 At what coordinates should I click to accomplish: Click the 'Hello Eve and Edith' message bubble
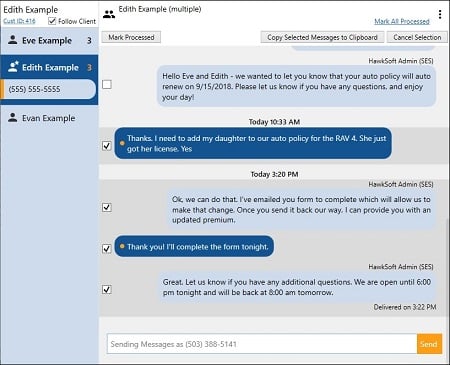click(x=296, y=86)
